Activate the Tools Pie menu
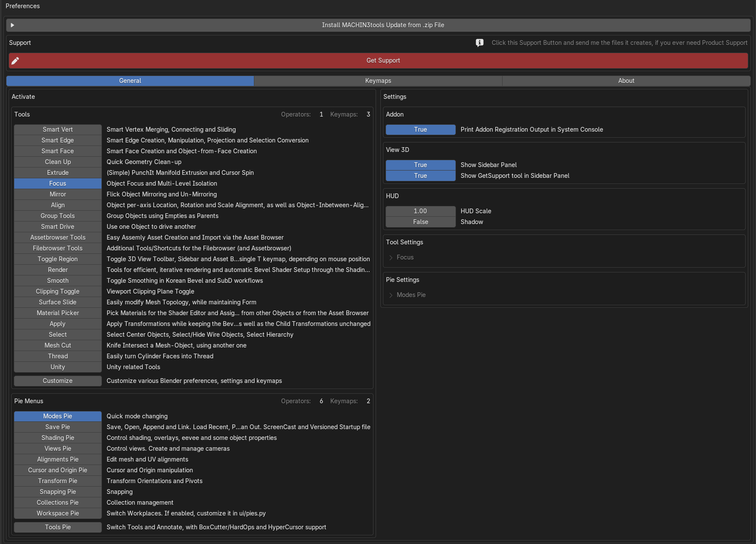 tap(58, 527)
